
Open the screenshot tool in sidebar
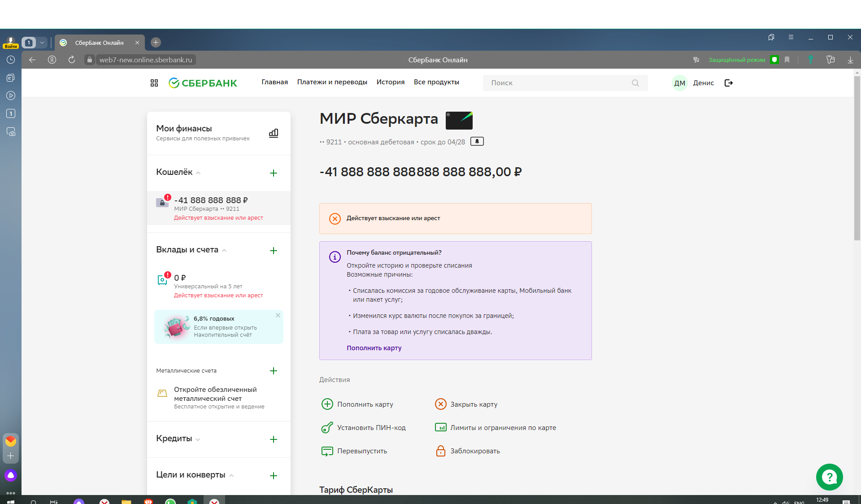point(11,132)
